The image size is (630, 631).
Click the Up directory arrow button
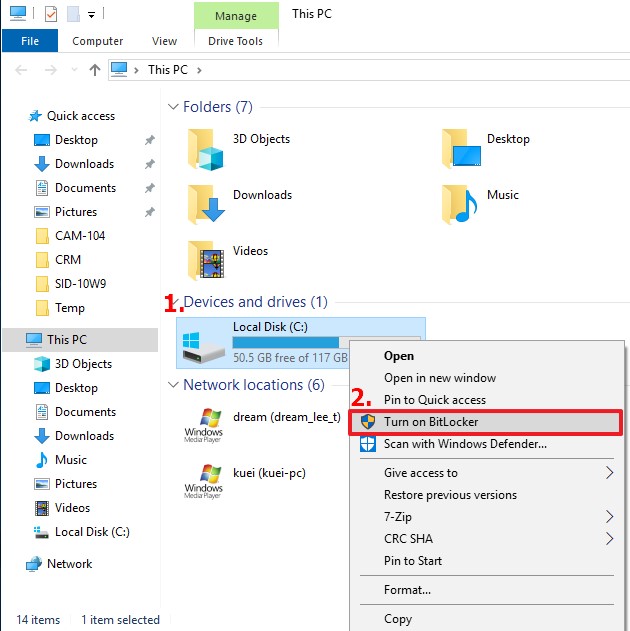(95, 70)
